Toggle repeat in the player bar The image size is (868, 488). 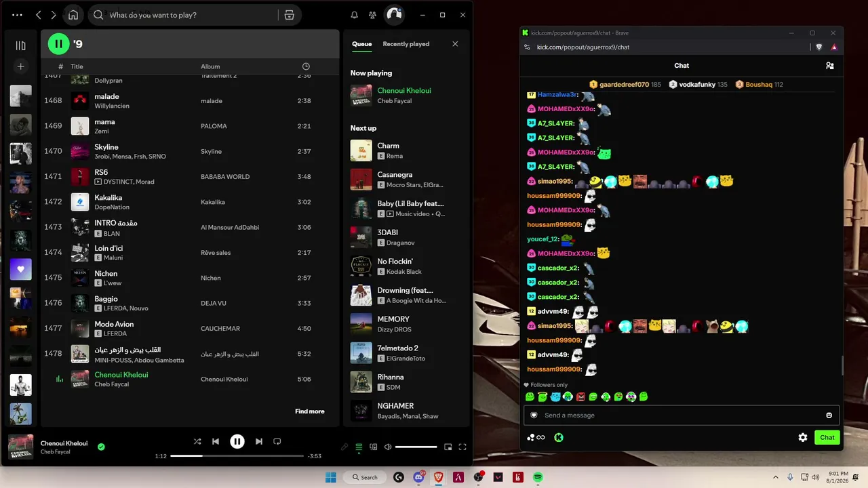coord(277,441)
